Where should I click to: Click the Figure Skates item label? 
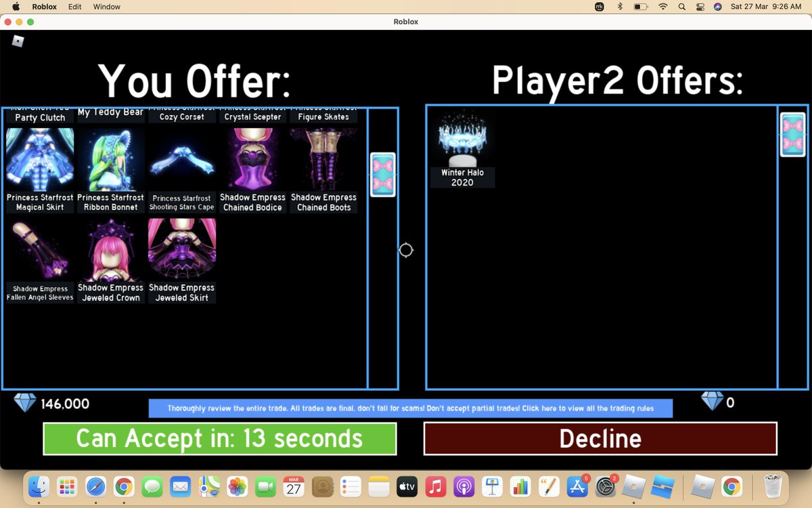pyautogui.click(x=323, y=117)
